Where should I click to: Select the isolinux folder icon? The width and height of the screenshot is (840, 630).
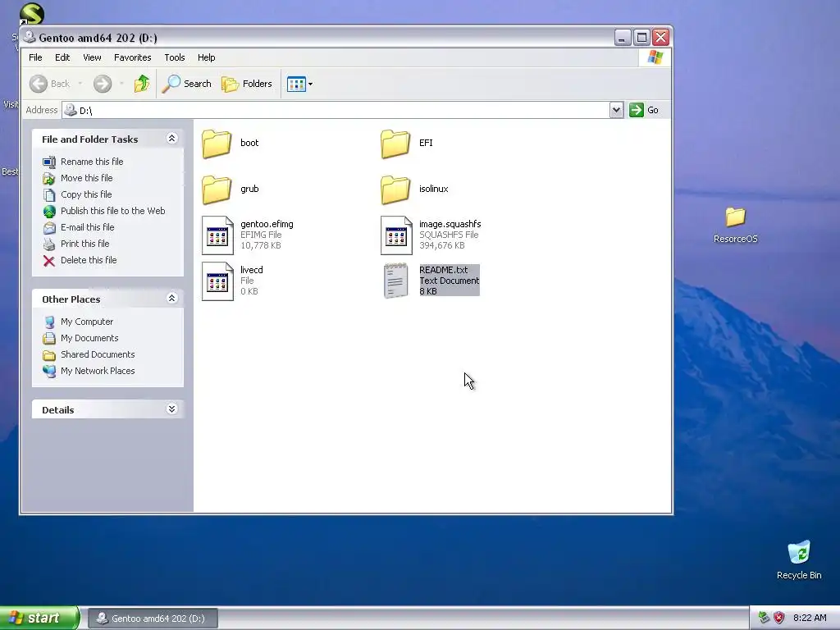click(395, 189)
